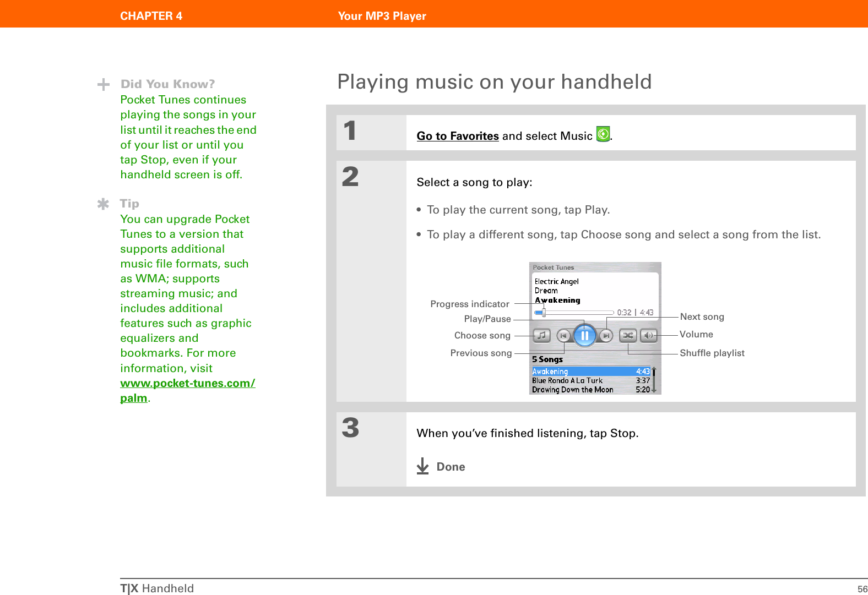This screenshot has width=868, height=595.
Task: Click the Tip asterisk icon
Action: click(x=103, y=204)
